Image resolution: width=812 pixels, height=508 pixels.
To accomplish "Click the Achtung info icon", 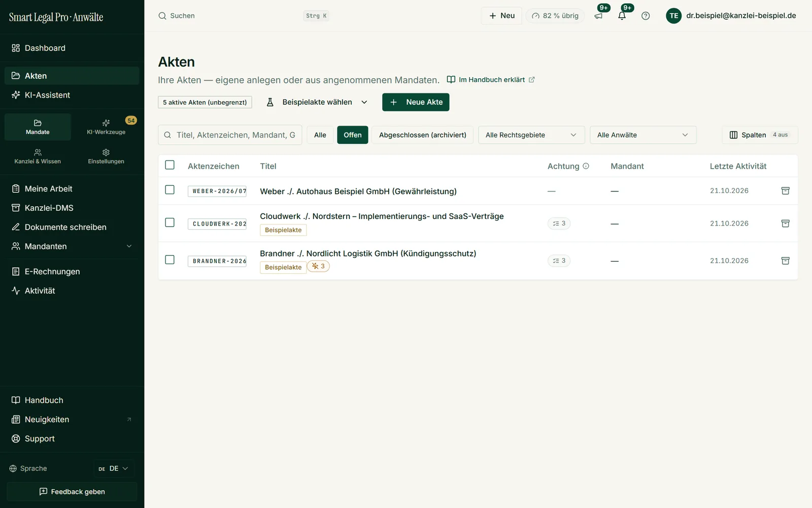I will coord(586,166).
